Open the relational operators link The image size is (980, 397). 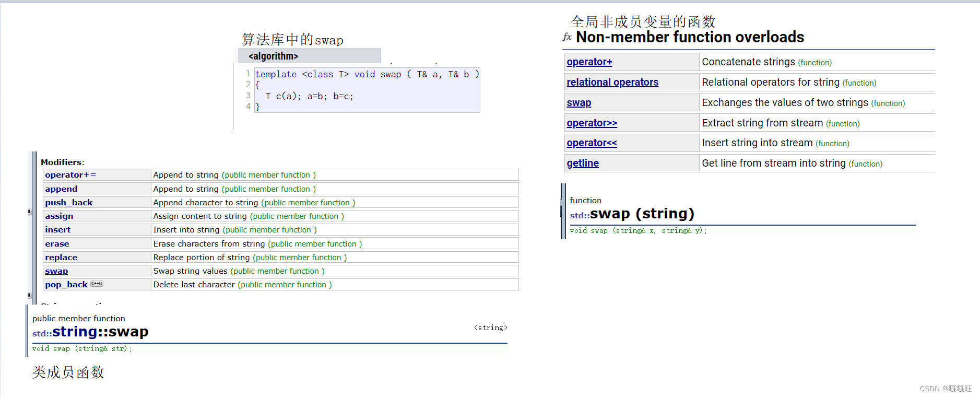[612, 82]
